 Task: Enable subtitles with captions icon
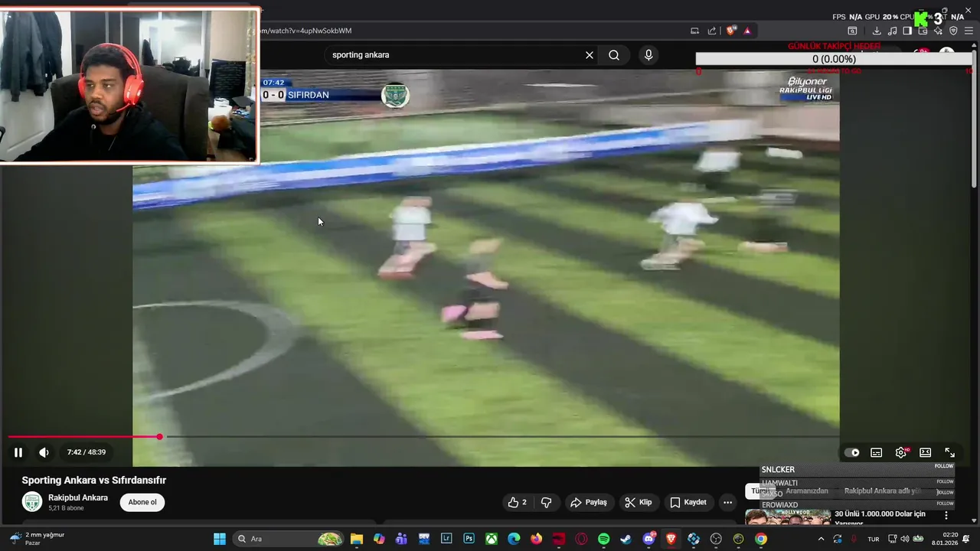(877, 452)
